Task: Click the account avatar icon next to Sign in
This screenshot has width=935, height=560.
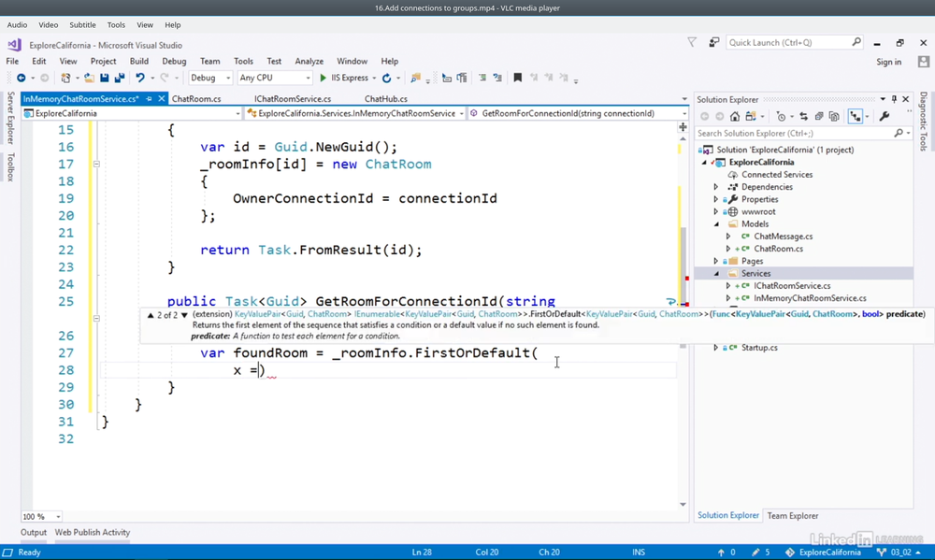Action: coord(924,62)
